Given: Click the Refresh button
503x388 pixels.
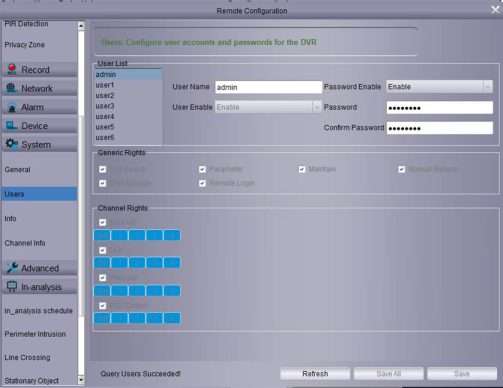Looking at the screenshot, I should pos(315,374).
